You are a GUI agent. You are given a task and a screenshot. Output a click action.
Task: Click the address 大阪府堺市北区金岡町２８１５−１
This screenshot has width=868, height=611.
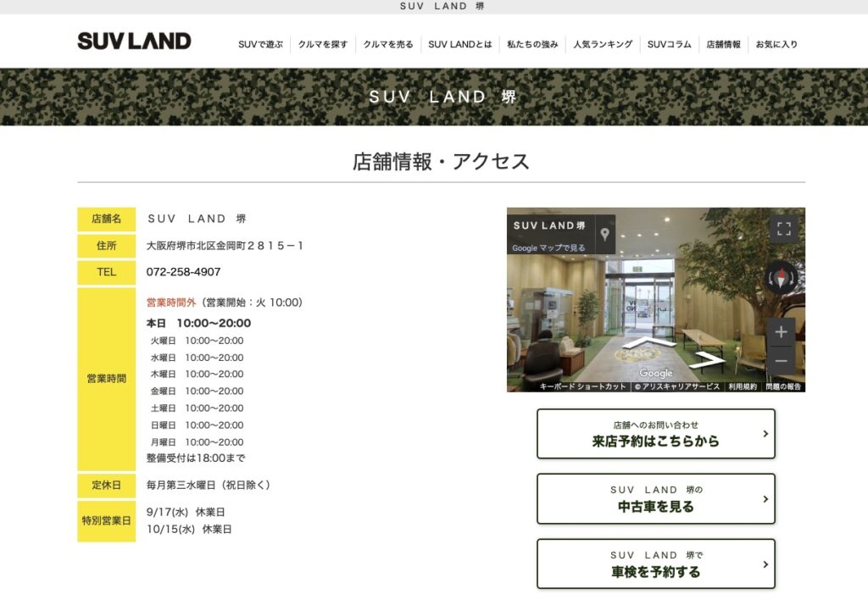click(225, 246)
